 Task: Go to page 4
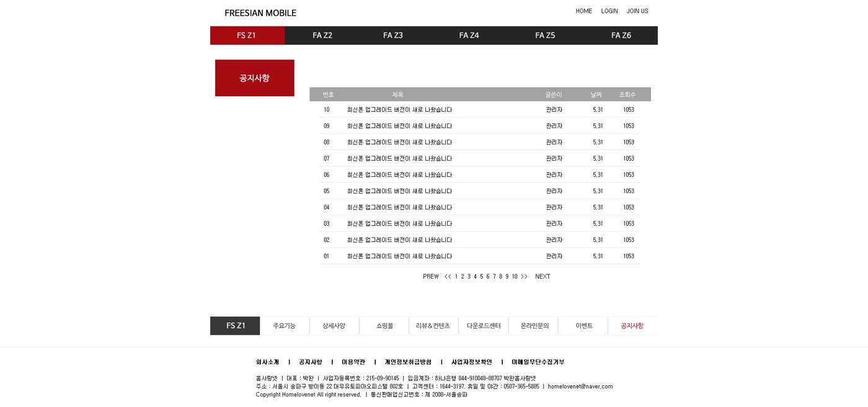pos(476,277)
